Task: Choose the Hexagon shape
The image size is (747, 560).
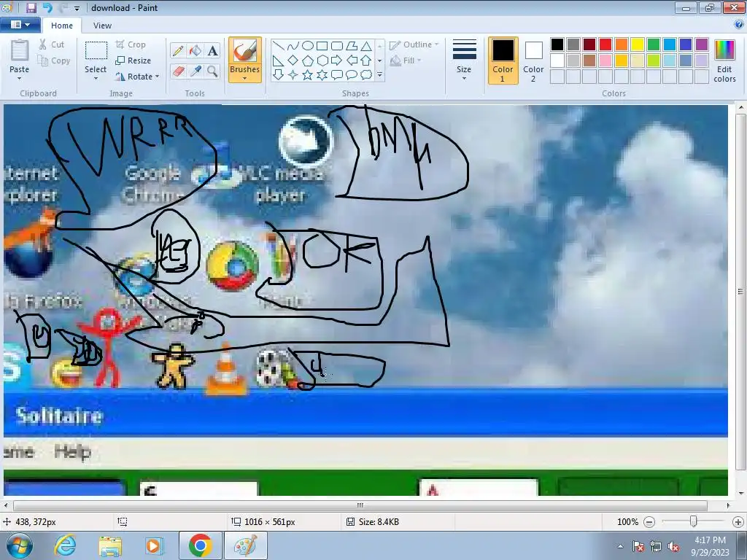Action: tap(322, 61)
